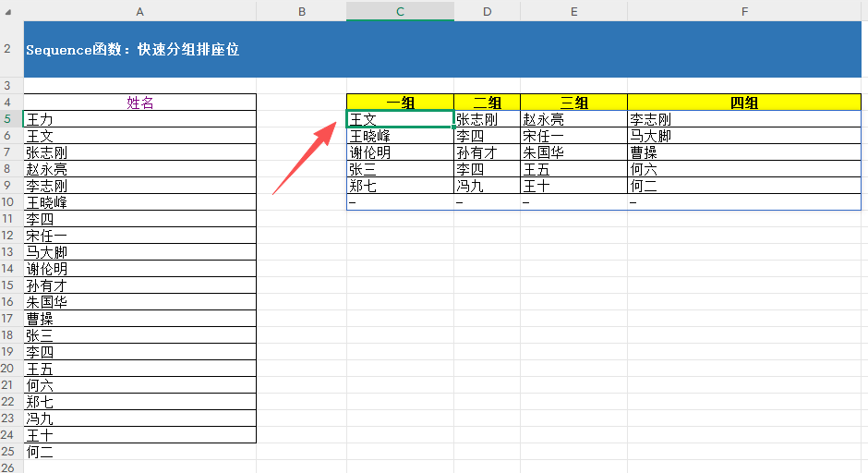Click cell A7 containing 张志刚

point(140,152)
